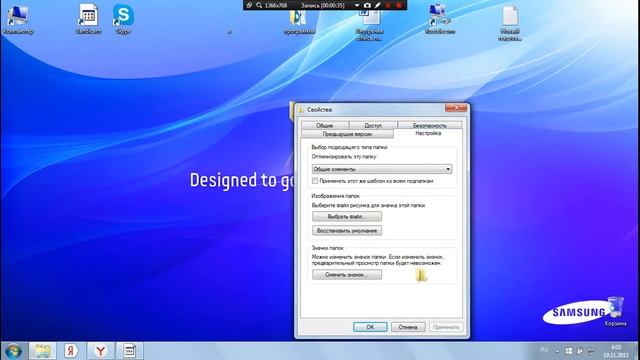Open the blank new file desktop icon
640x360 pixels.
coord(510,23)
